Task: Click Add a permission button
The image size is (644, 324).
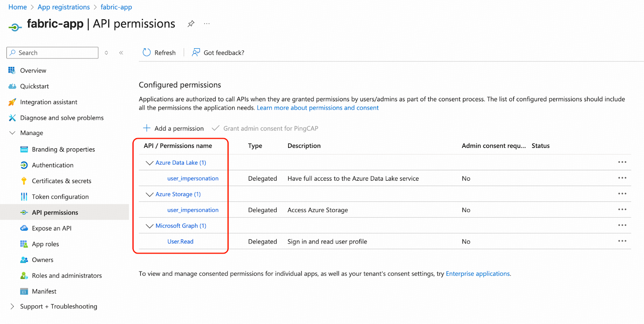Action: (x=173, y=128)
